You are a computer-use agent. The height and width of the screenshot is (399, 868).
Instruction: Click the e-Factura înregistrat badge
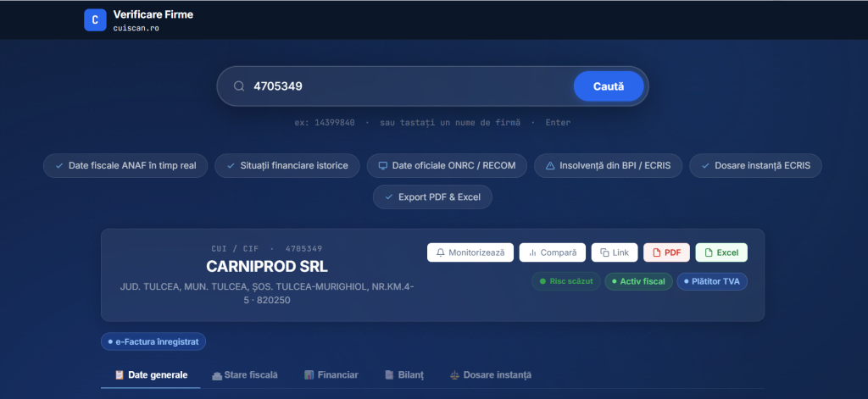click(153, 341)
